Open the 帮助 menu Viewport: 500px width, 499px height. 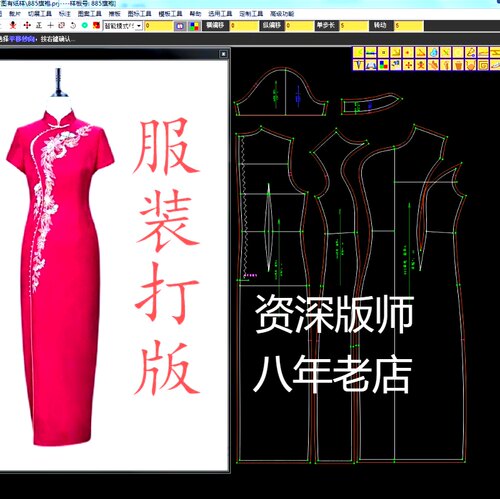point(195,14)
